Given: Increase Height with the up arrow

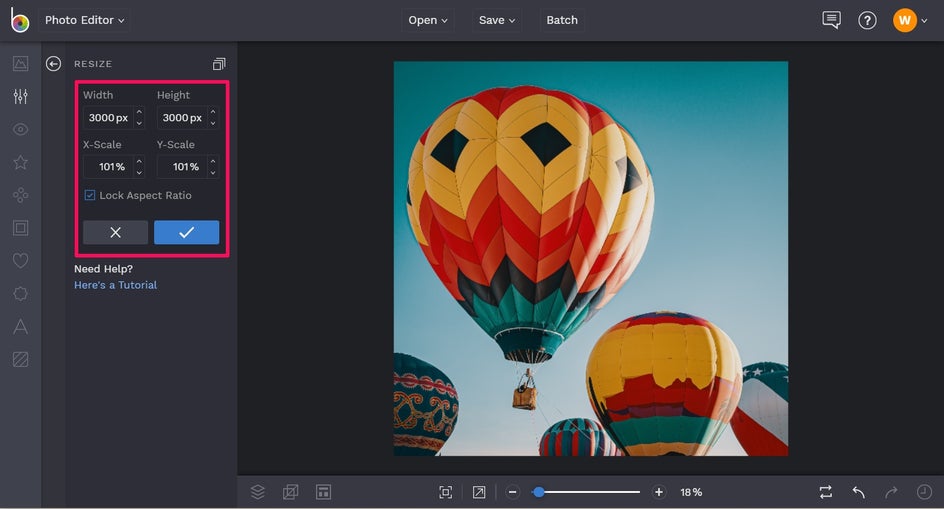Looking at the screenshot, I should [213, 111].
